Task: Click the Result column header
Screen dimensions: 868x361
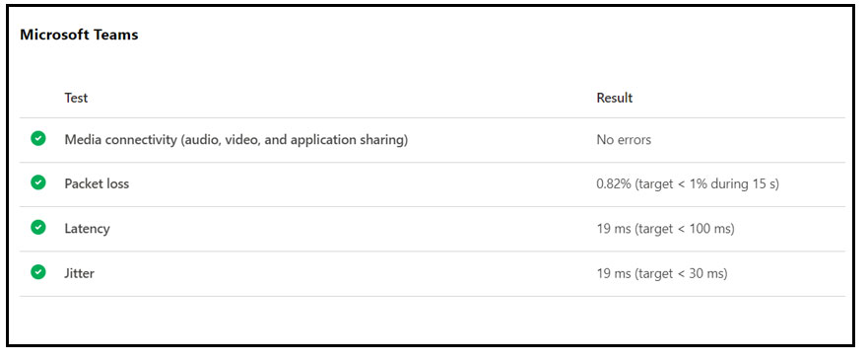Action: [x=615, y=99]
